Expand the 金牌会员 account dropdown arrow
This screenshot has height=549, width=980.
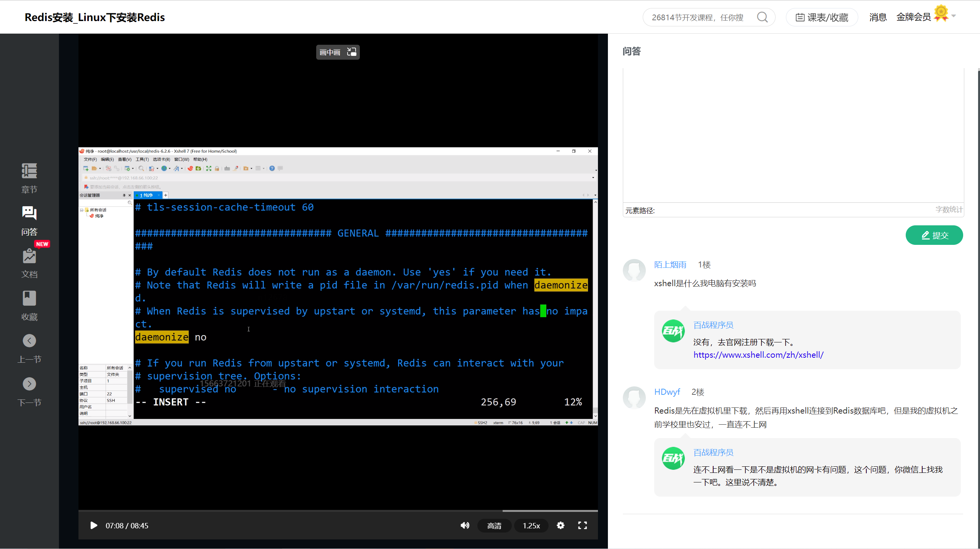click(x=954, y=16)
